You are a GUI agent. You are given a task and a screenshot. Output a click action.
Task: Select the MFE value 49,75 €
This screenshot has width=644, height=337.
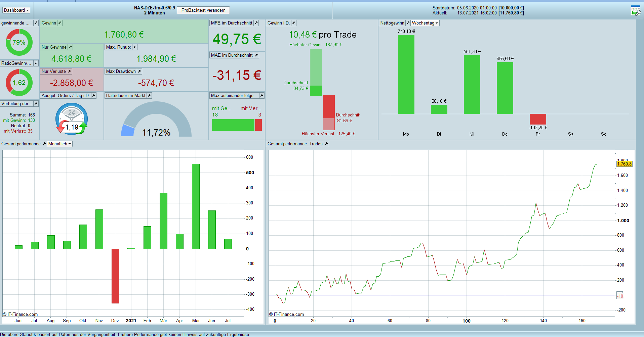(x=237, y=39)
